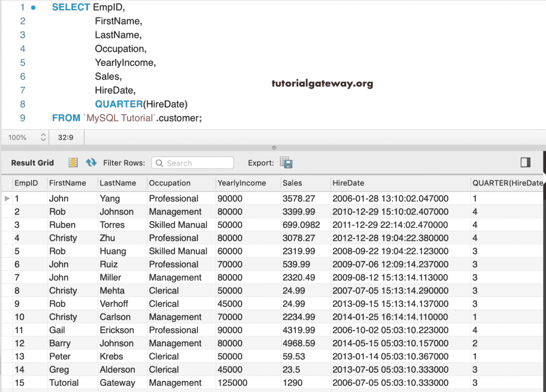Image resolution: width=546 pixels, height=392 pixels.
Task: Select cell Barry in FirstName column
Action: (73, 344)
